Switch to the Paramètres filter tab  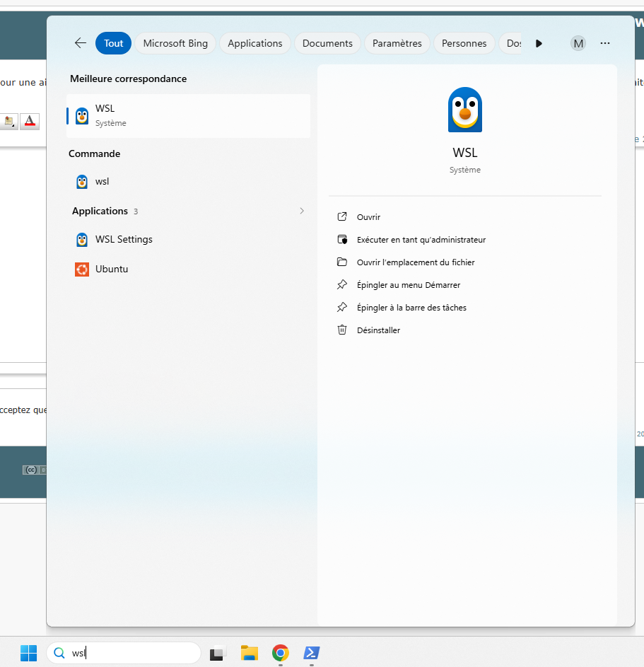397,43
